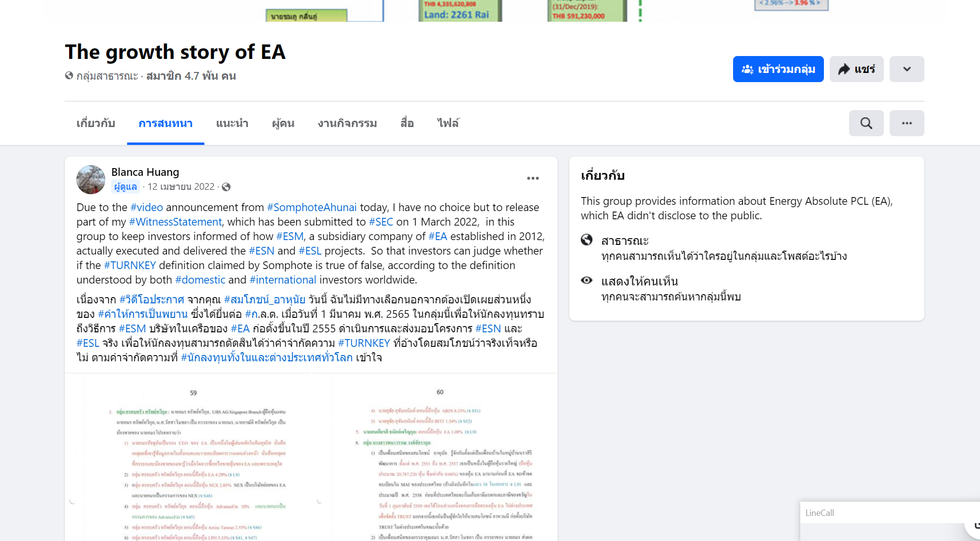Click the public visibility globe icon under เกี่ยวกับ

click(x=587, y=240)
